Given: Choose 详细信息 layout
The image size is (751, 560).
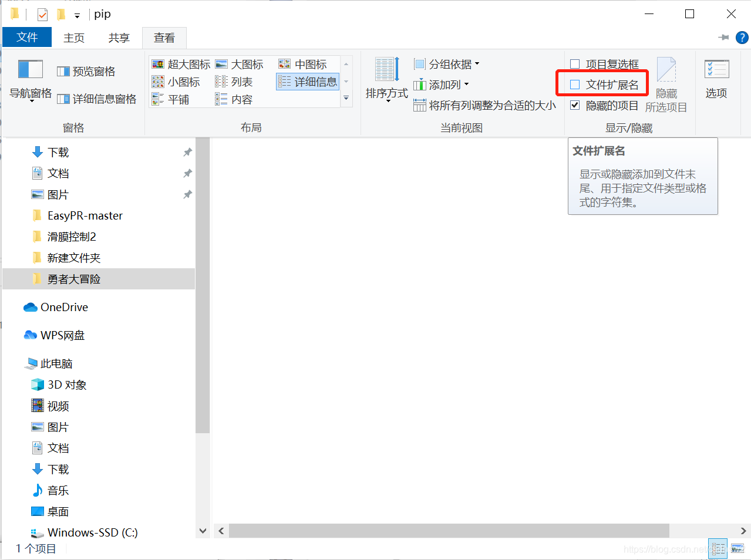Looking at the screenshot, I should [x=308, y=82].
